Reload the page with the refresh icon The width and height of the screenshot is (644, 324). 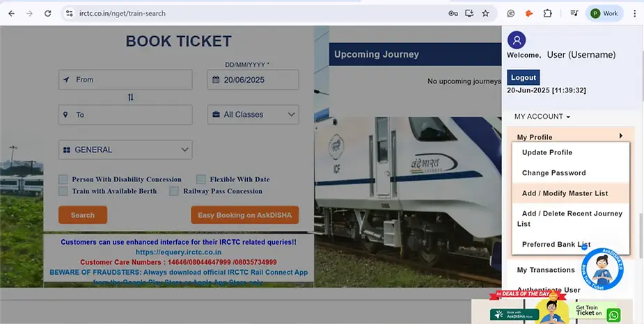47,13
